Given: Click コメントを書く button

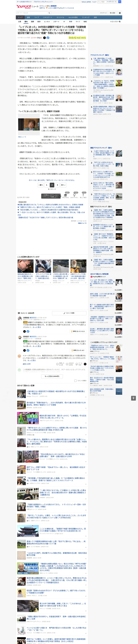Looking at the screenshot, I should coord(69,313).
